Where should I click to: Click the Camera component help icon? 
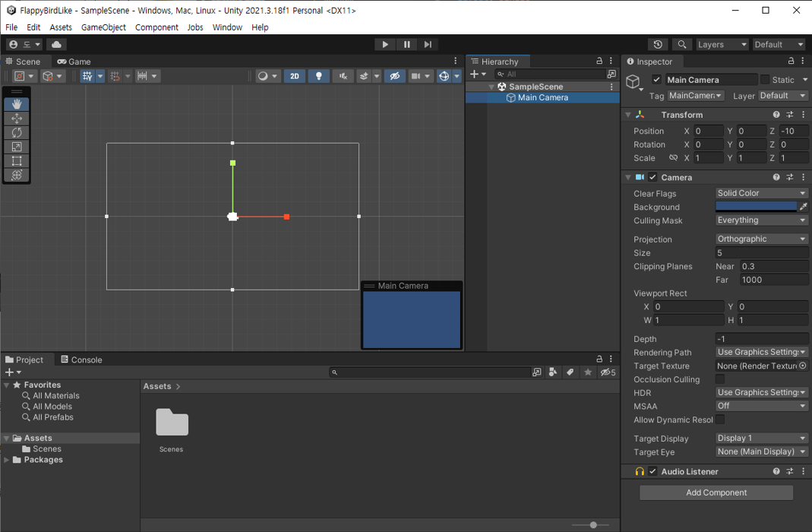pos(776,177)
